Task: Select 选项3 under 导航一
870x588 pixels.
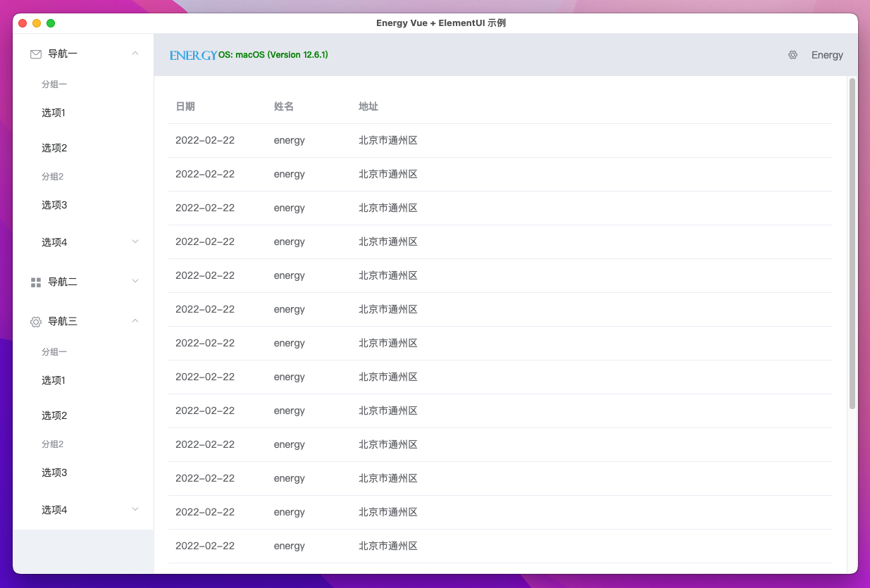Action: click(54, 205)
